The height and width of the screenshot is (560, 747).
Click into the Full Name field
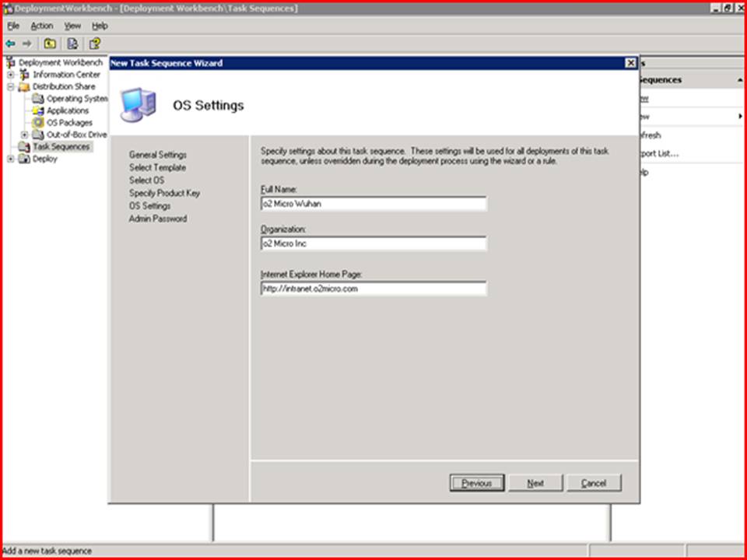(x=373, y=204)
